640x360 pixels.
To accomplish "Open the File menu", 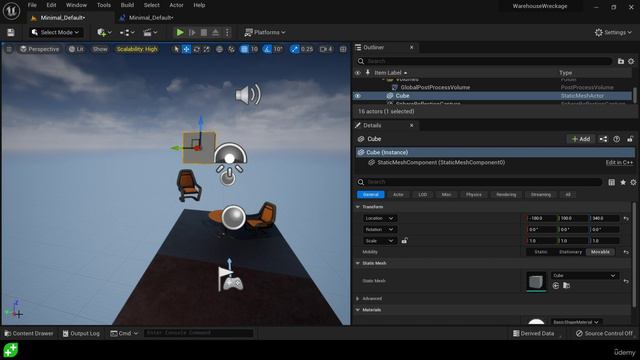I will click(32, 5).
